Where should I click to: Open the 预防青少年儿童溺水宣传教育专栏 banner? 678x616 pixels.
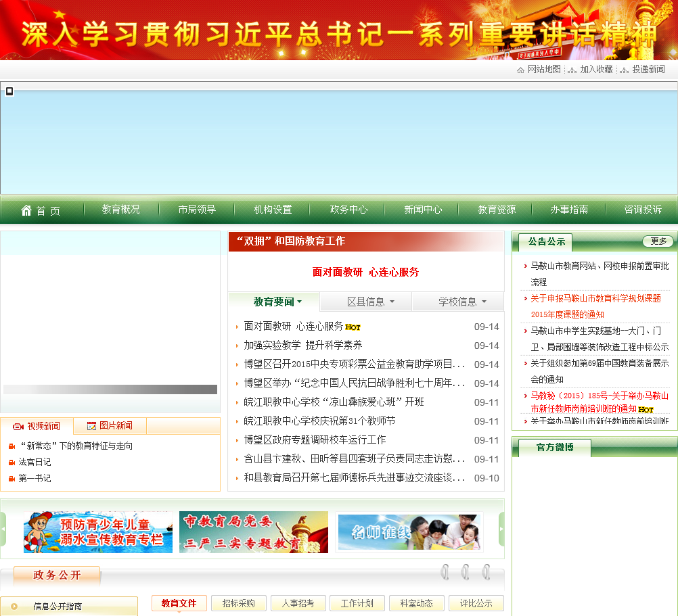point(98,532)
